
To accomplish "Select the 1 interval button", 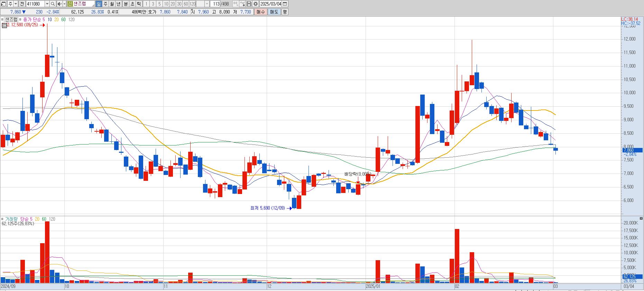I will 146,4.
